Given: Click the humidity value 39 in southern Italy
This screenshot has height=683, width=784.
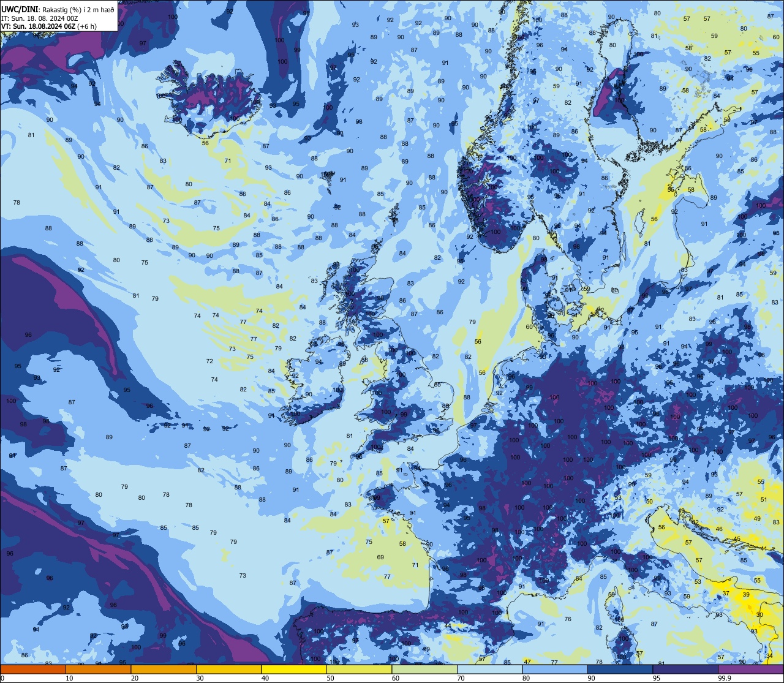Looking at the screenshot, I should (x=745, y=595).
